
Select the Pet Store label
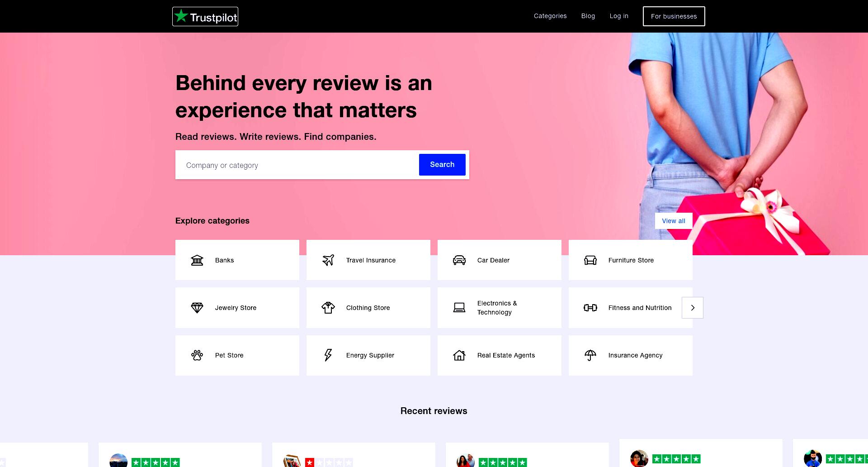[x=229, y=355]
